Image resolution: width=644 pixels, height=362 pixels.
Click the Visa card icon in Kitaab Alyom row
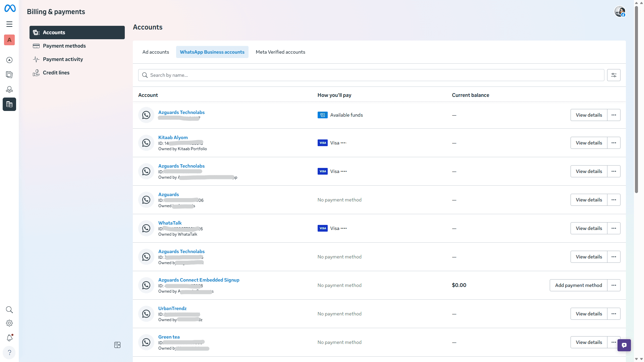323,143
